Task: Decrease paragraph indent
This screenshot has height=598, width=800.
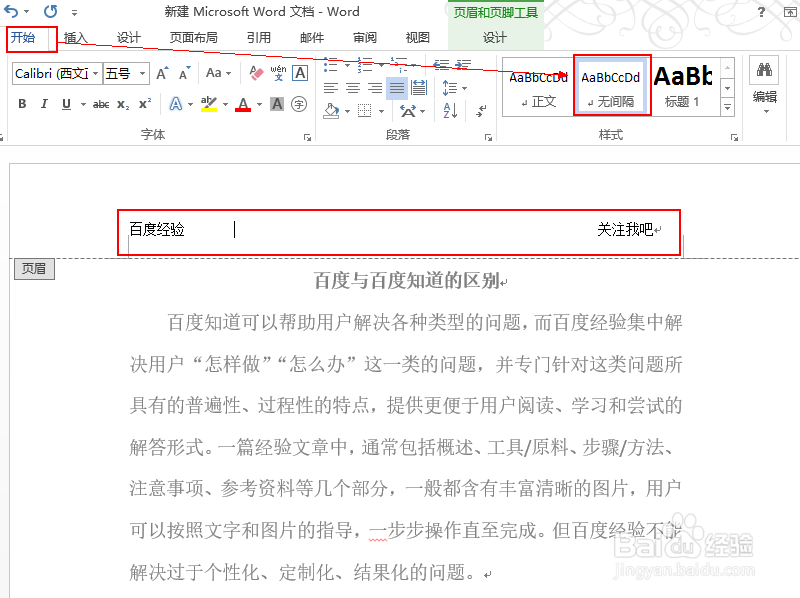Action: tap(441, 65)
